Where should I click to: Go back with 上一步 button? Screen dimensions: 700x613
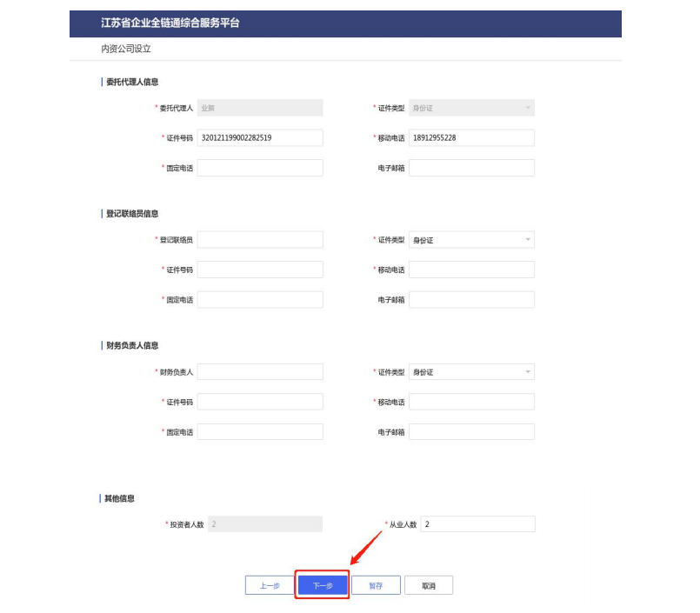tap(270, 585)
